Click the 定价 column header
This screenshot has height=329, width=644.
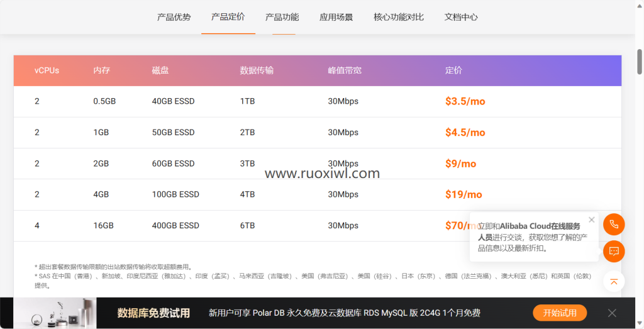coord(453,70)
